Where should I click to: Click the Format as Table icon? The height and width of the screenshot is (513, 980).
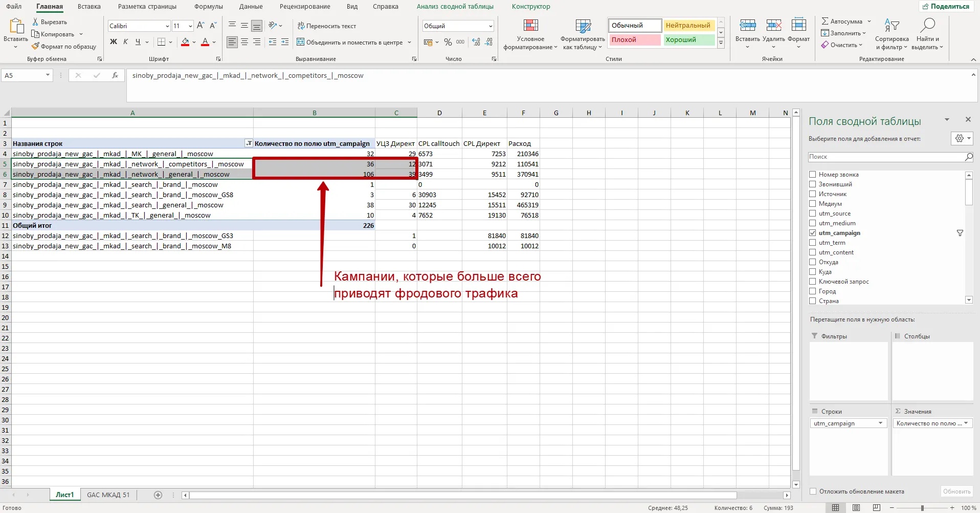[583, 35]
